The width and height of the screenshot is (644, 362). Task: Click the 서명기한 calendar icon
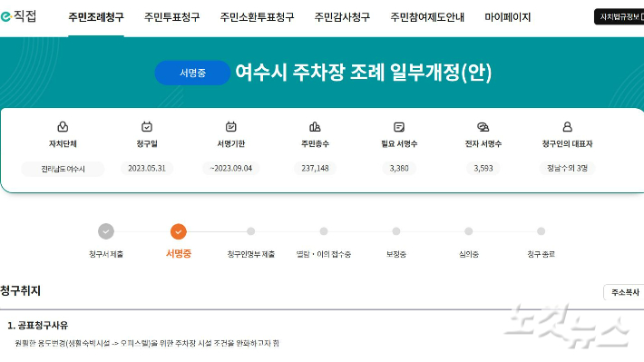coord(230,126)
